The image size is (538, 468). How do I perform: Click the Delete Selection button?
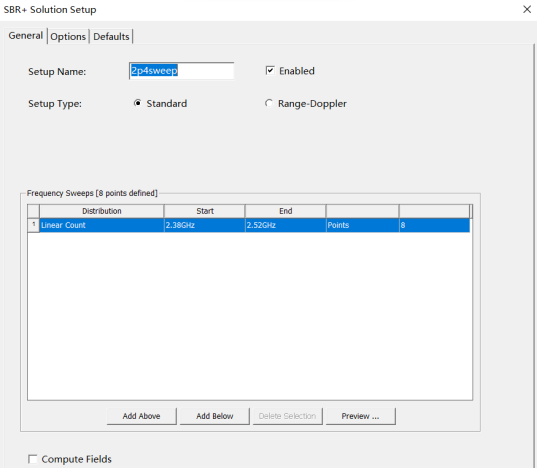coord(288,416)
